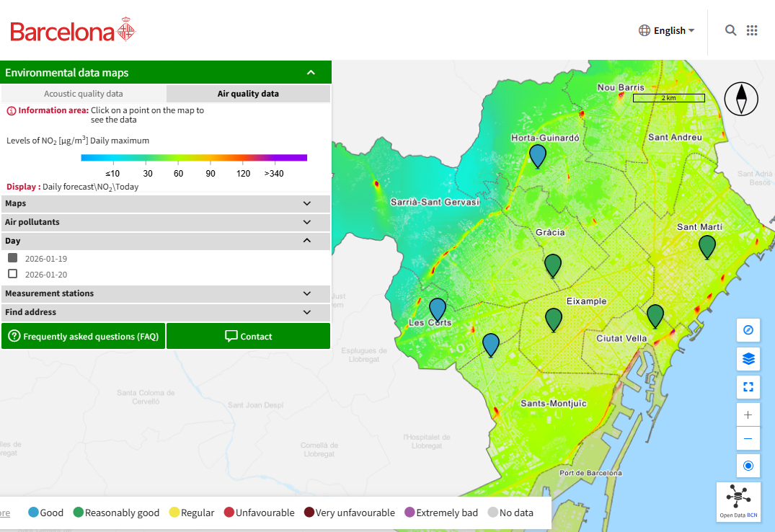Screen dimensions: 775x532
Task: Collapse the Environmental data maps panel
Action: coord(311,73)
